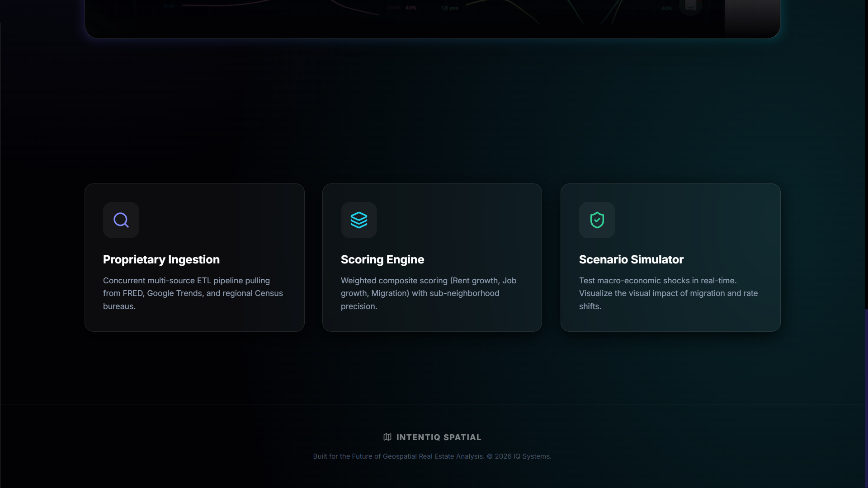Select the Proprietary Ingestion heading
868x488 pixels.
161,259
